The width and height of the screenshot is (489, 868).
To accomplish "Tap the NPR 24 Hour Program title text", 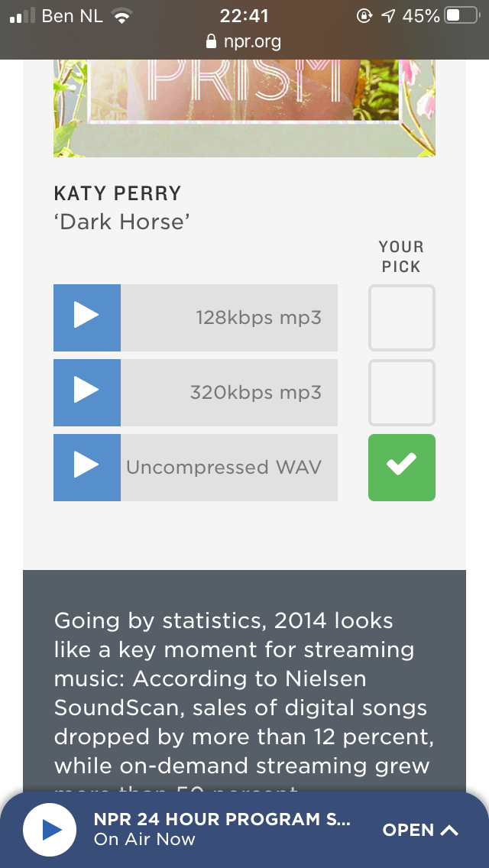I will (x=222, y=819).
